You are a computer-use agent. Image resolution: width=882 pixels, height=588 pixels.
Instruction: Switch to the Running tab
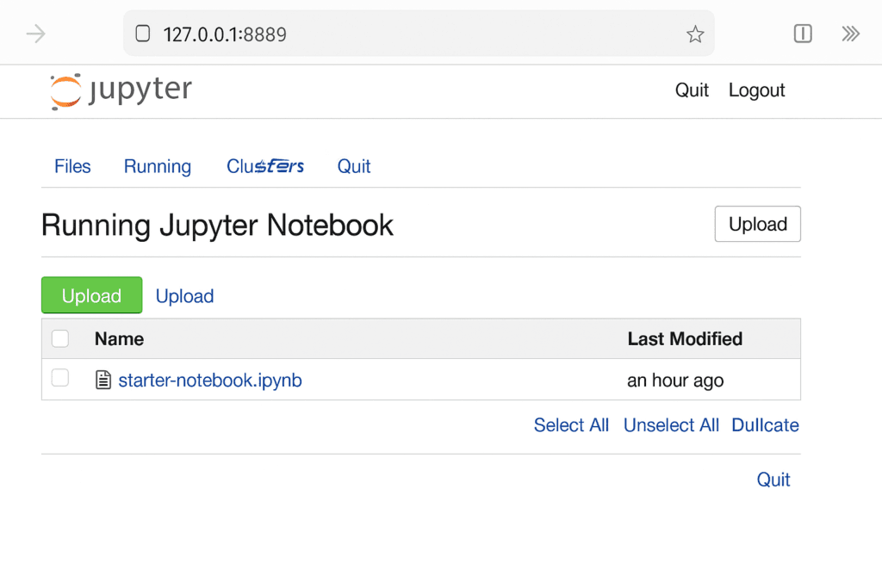point(158,166)
